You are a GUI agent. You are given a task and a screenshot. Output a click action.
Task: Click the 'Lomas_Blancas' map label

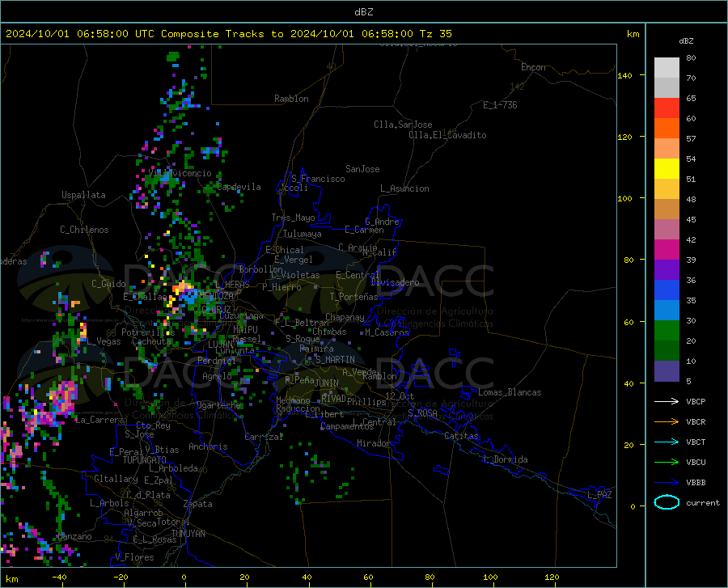510,392
